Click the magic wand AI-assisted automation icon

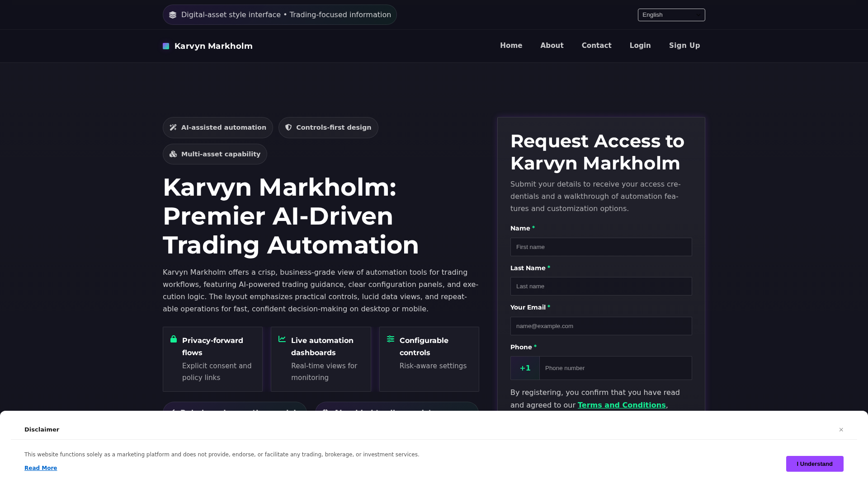[x=173, y=127]
